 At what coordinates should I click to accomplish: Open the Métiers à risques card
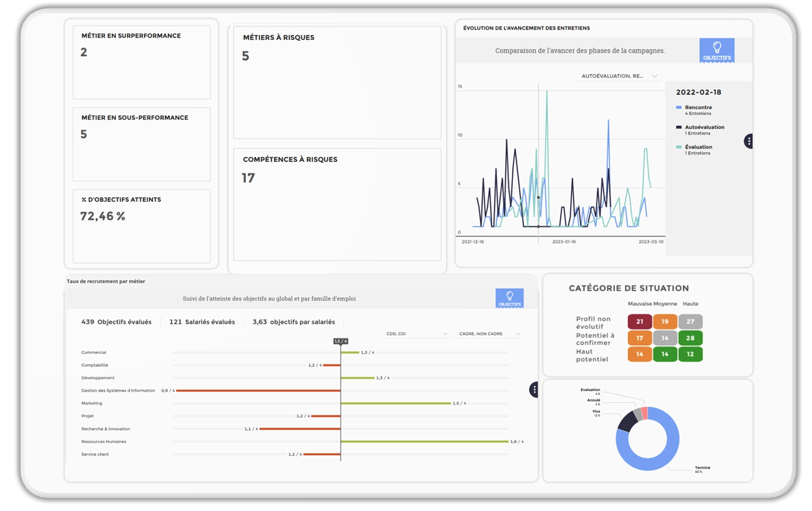337,82
